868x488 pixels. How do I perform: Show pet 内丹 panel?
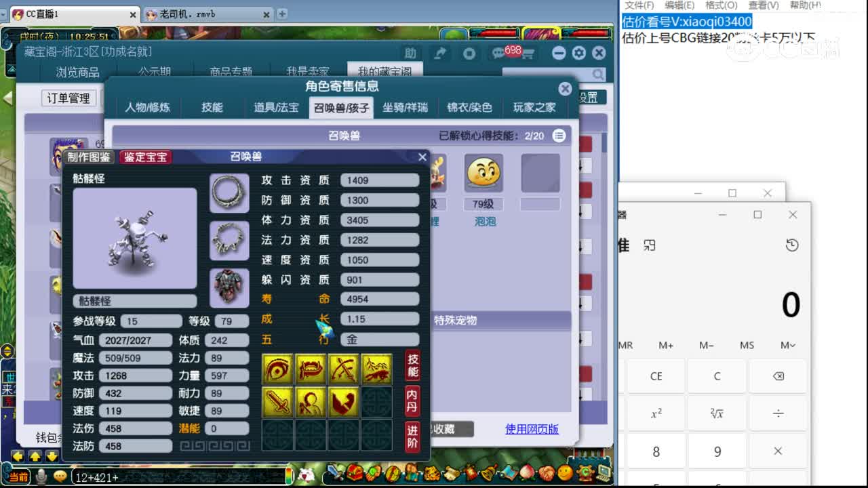[412, 401]
